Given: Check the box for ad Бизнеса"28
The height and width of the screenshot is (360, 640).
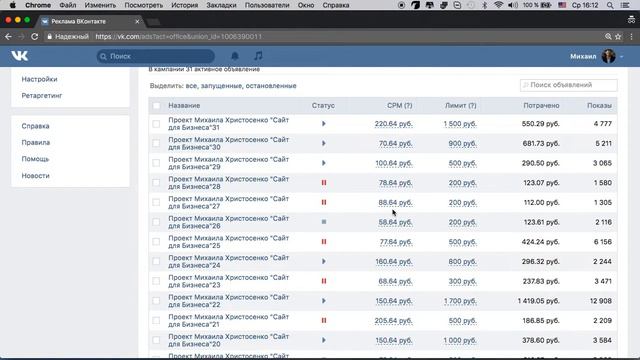Looking at the screenshot, I should pyautogui.click(x=156, y=182).
